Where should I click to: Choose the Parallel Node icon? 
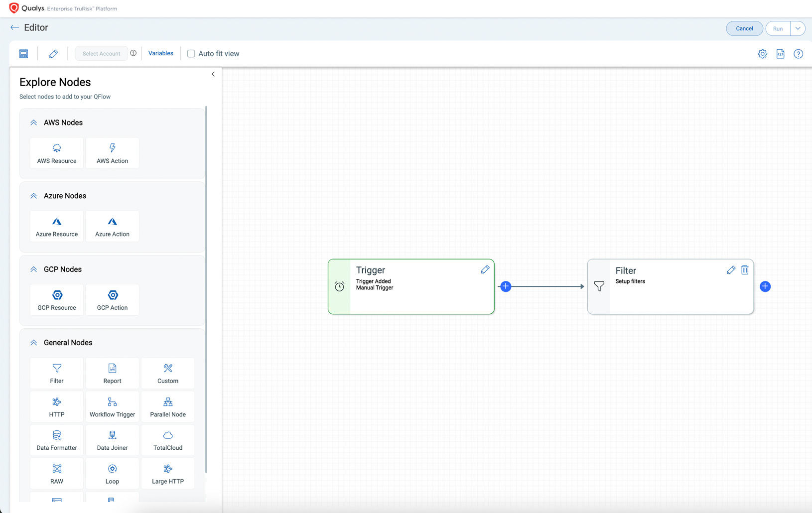(168, 407)
